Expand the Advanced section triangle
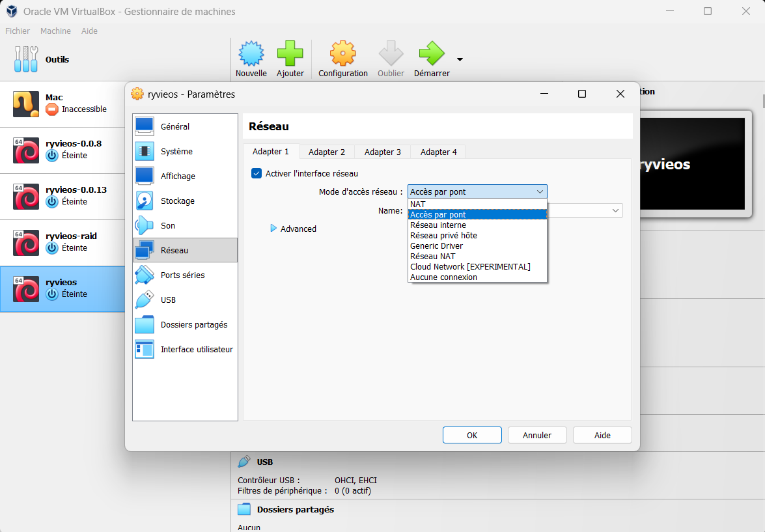765x532 pixels. (273, 229)
